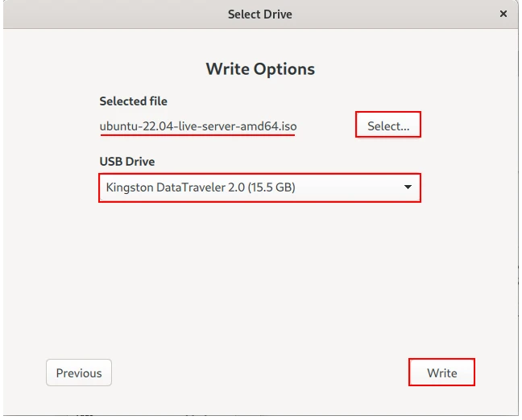Click the Selected file label
Viewport: 522px width, 420px height.
pyautogui.click(x=133, y=101)
